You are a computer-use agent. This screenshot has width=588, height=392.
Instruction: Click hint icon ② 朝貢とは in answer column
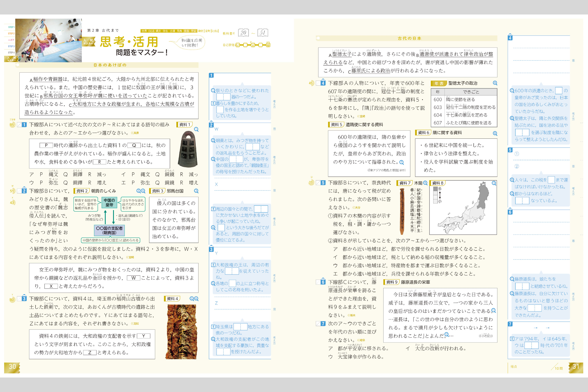[x=213, y=141]
